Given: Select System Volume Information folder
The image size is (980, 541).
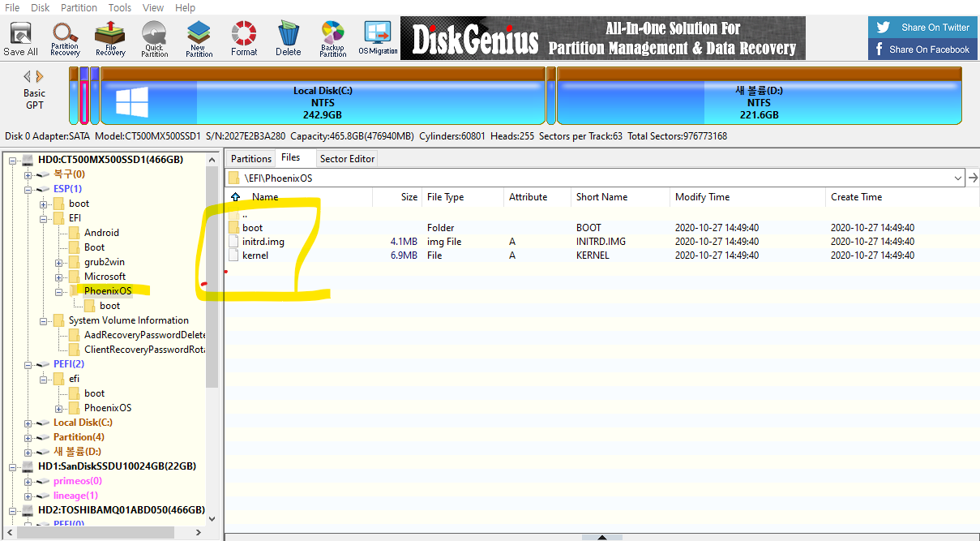Looking at the screenshot, I should tap(128, 320).
